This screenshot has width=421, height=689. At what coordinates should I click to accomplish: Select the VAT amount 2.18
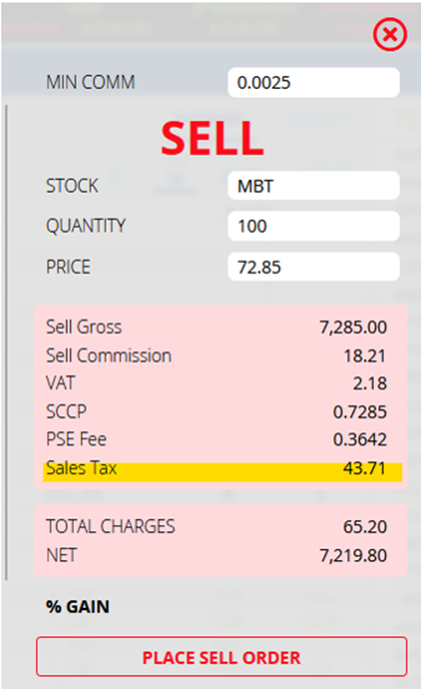pos(370,384)
